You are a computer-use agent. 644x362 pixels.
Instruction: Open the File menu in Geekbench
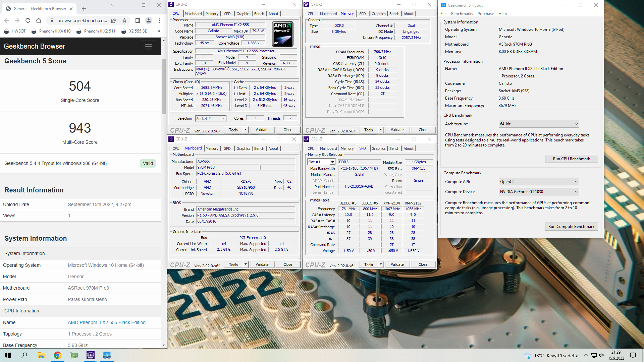(x=443, y=14)
